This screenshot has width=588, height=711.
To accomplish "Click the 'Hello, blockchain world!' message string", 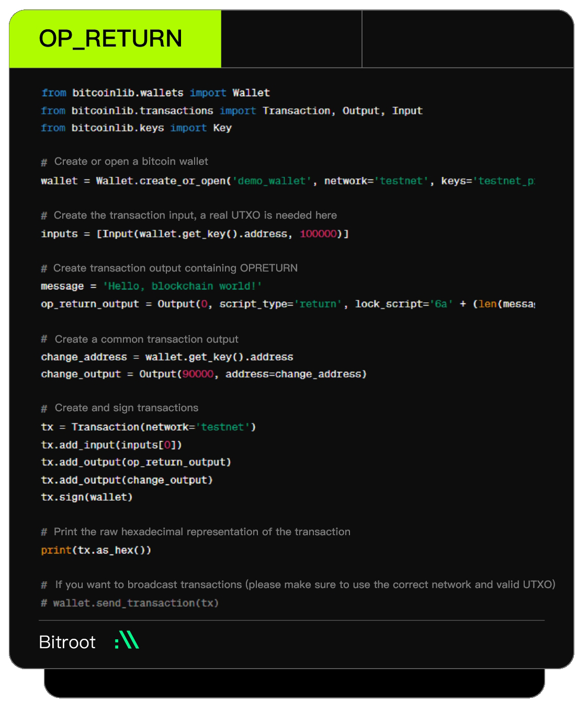I will pos(182,286).
